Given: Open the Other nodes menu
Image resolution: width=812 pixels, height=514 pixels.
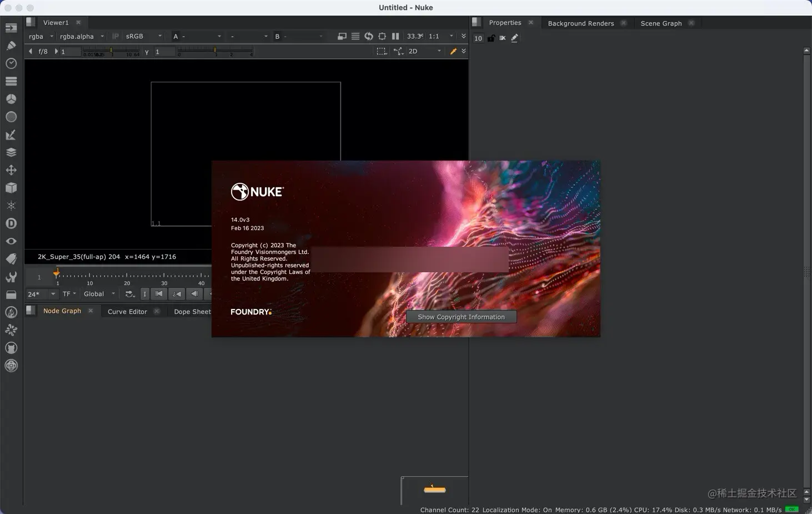Looking at the screenshot, I should [x=11, y=295].
